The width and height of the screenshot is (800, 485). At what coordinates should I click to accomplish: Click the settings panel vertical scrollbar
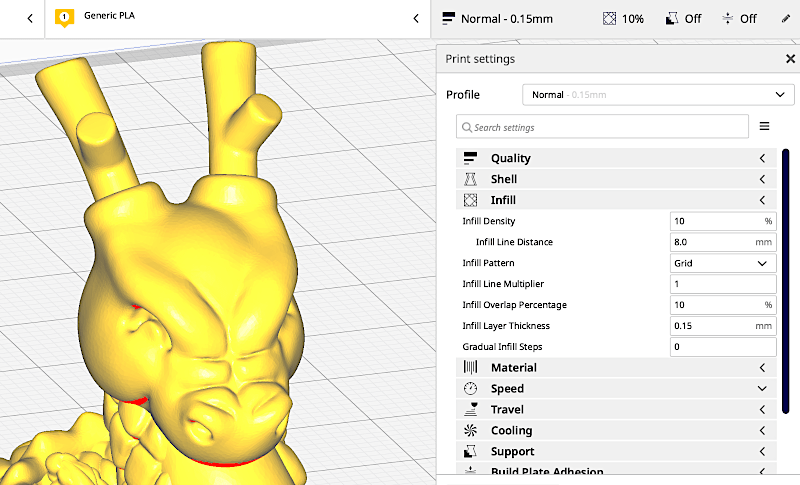click(785, 281)
